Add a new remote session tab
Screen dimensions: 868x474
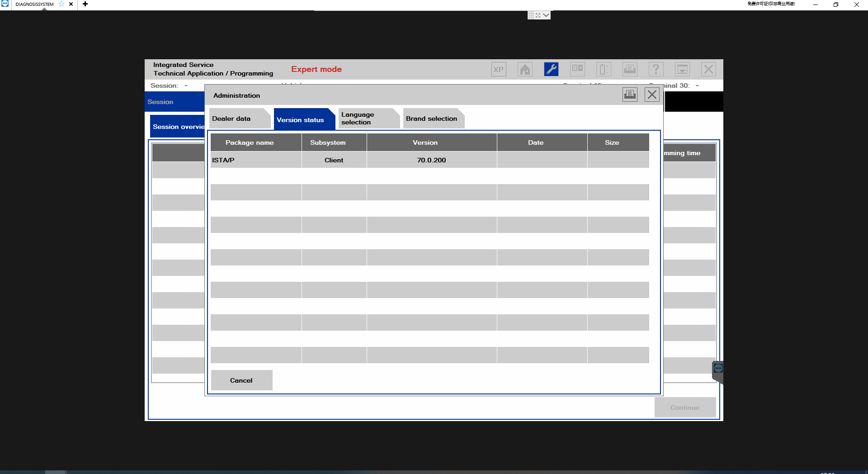click(x=85, y=4)
